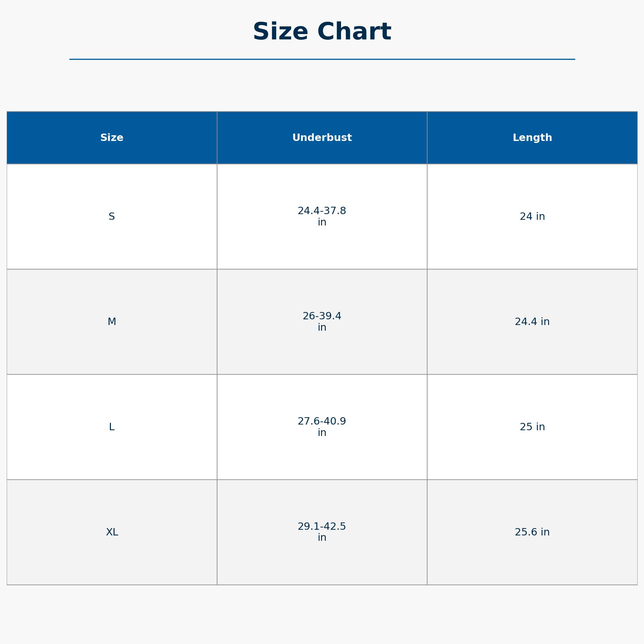Choose the 25.6 in length value
This screenshot has width=644, height=644.
pos(532,532)
